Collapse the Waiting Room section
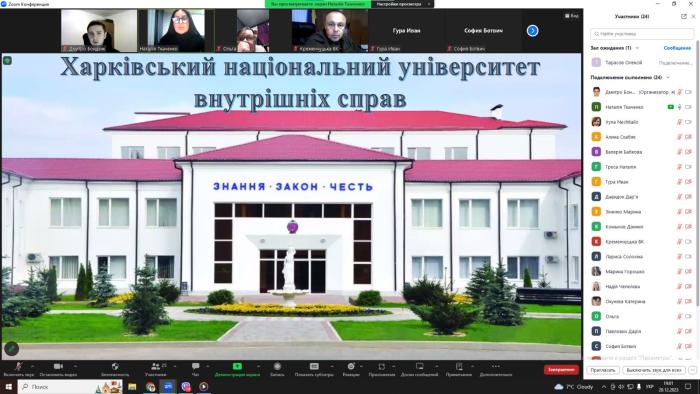Screen dimensions: 700x394 pyautogui.click(x=637, y=48)
